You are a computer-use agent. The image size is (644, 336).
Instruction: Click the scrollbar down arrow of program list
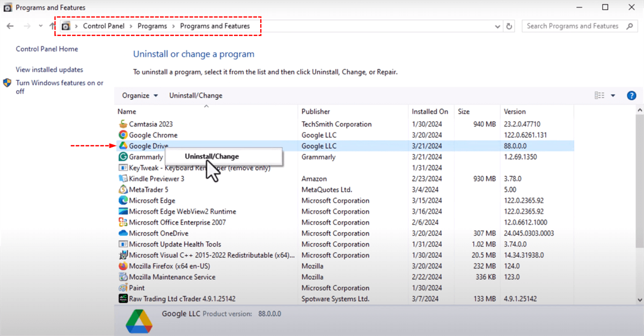pyautogui.click(x=639, y=300)
